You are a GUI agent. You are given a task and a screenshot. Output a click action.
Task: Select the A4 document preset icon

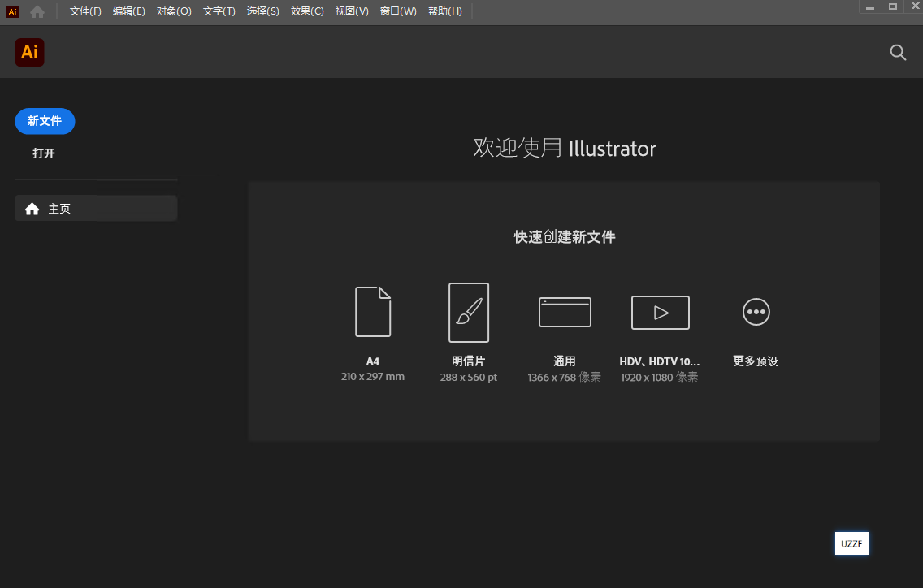click(x=373, y=312)
